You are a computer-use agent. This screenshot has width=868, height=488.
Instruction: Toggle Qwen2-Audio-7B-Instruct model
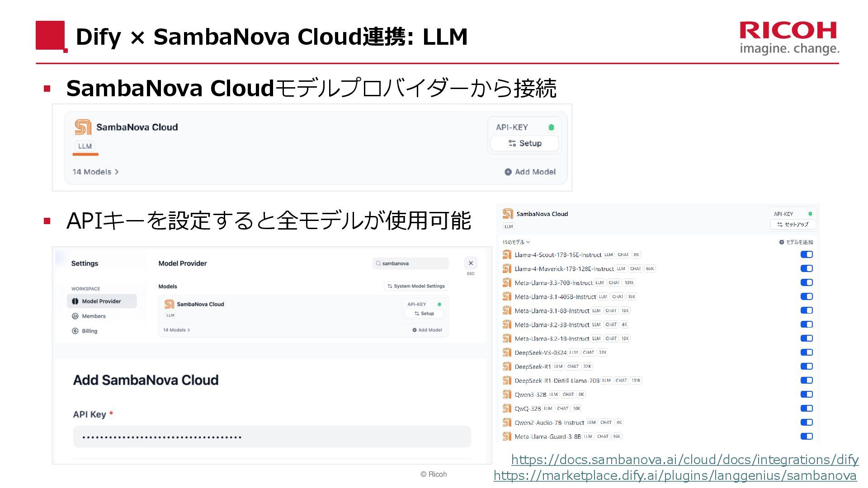[x=807, y=422]
